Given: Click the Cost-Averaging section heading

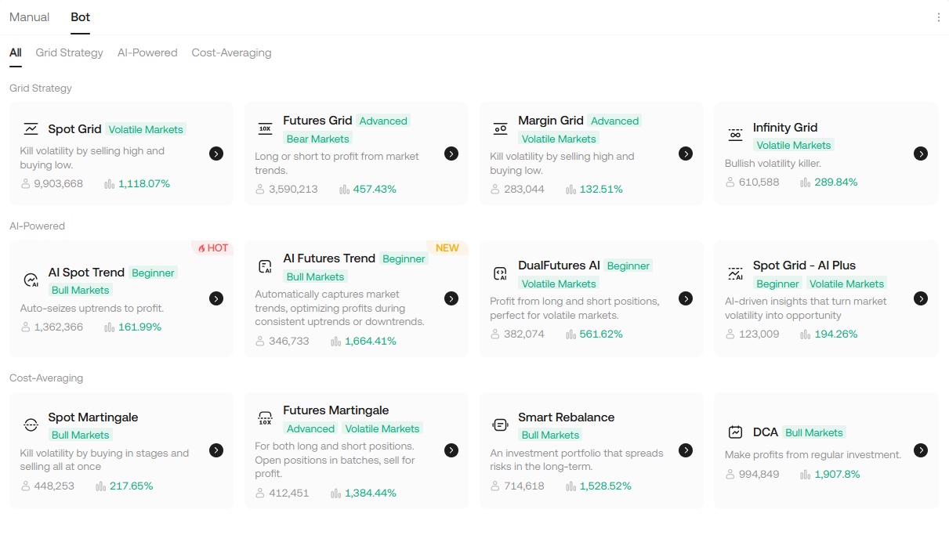Looking at the screenshot, I should (46, 378).
